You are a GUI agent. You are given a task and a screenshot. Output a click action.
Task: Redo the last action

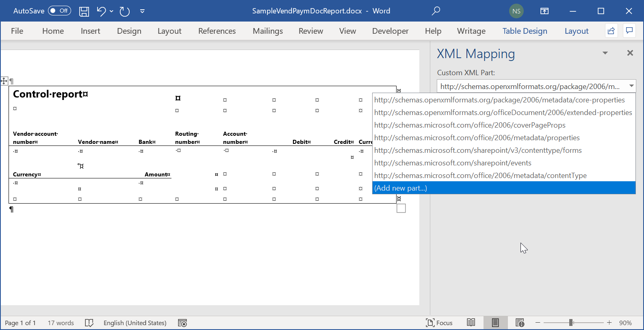click(x=125, y=11)
